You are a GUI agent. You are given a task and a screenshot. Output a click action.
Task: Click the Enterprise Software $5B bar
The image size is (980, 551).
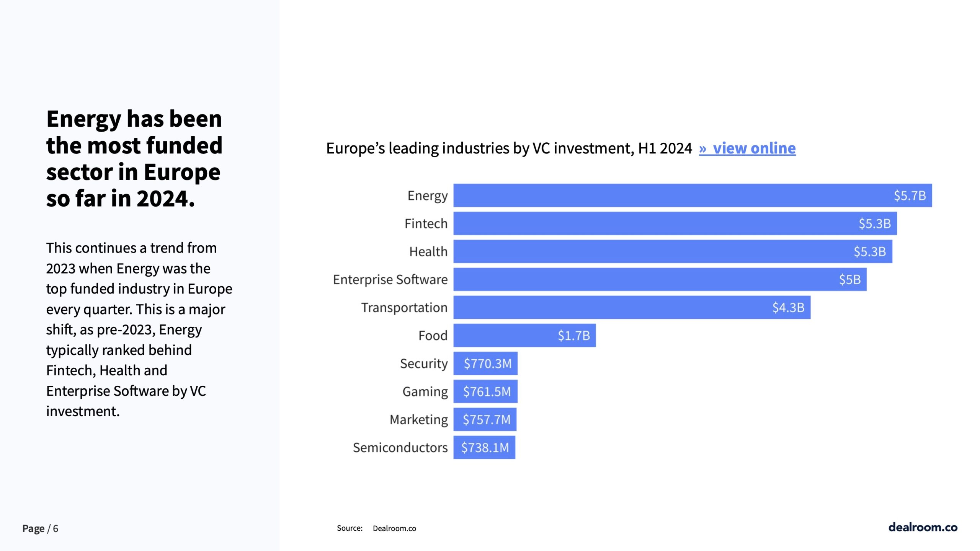point(660,279)
